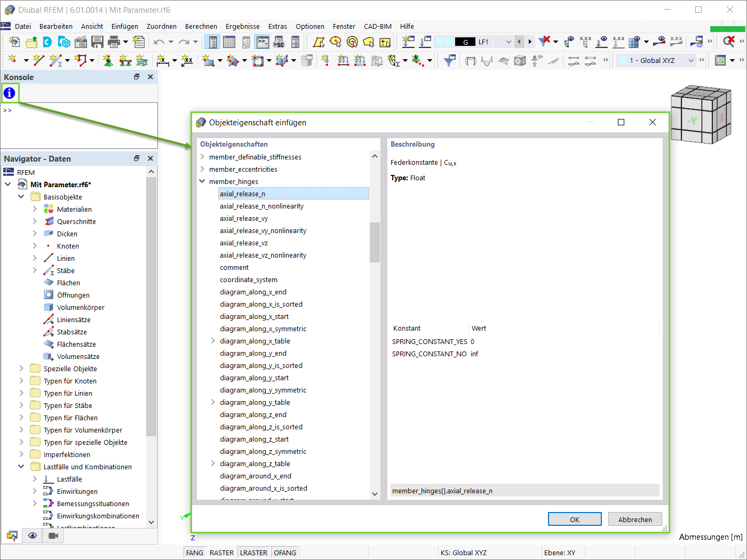Click the black G load case color swatch

(465, 42)
